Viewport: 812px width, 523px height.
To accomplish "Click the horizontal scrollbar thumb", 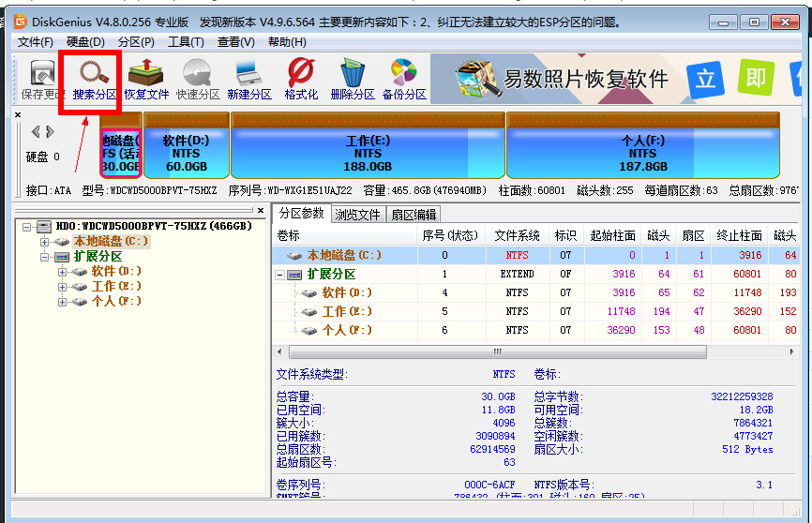I will pos(498,352).
